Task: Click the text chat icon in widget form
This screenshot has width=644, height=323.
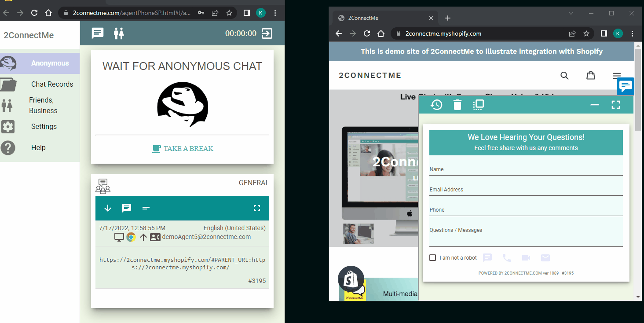Action: 487,258
